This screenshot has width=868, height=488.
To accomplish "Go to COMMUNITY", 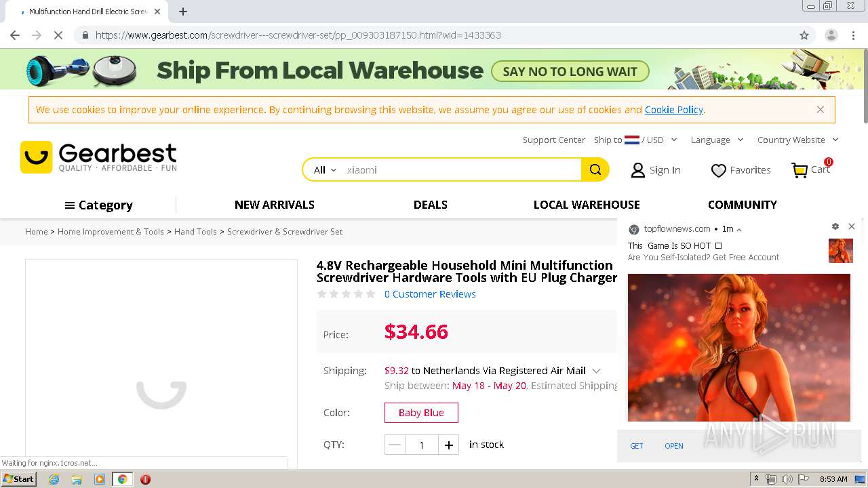I will 743,205.
